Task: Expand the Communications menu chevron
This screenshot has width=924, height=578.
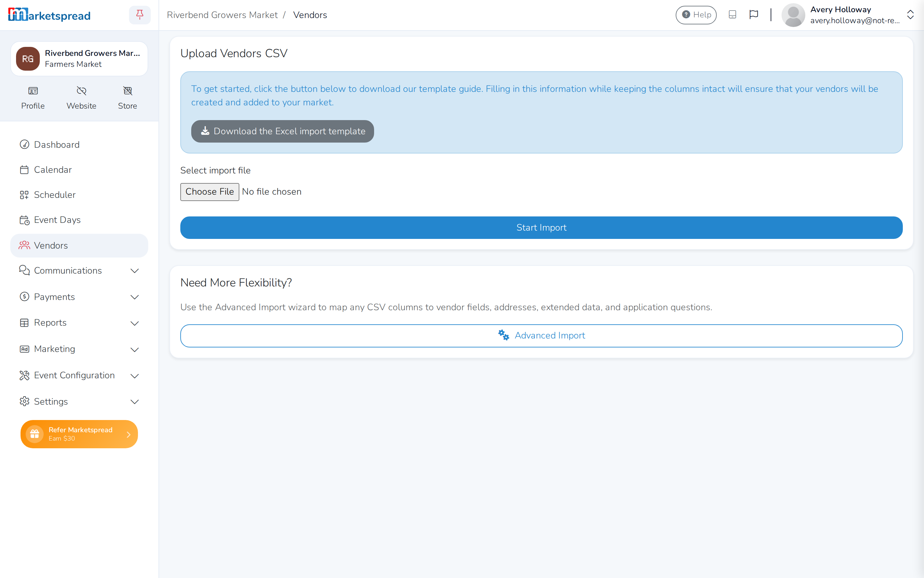Action: pyautogui.click(x=134, y=271)
